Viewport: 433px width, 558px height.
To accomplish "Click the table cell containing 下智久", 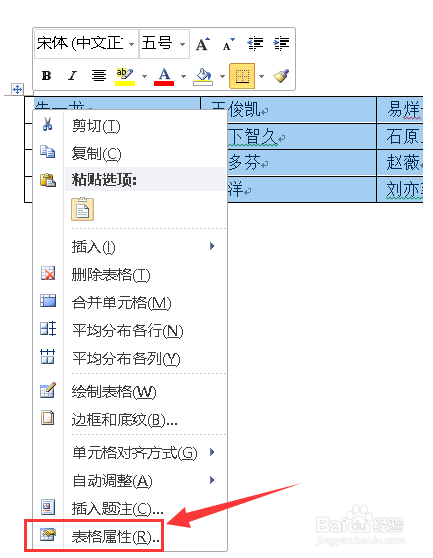I will pyautogui.click(x=301, y=137).
